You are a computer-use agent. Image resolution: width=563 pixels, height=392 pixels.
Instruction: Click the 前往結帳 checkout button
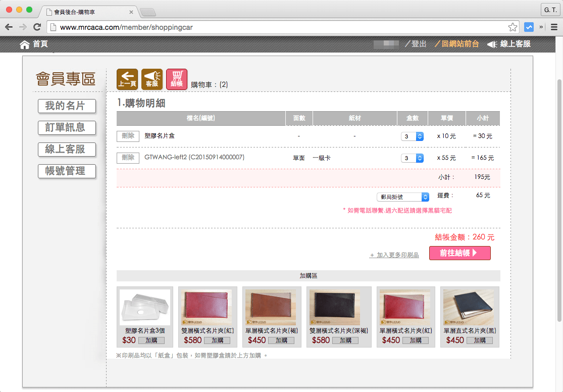pyautogui.click(x=459, y=253)
